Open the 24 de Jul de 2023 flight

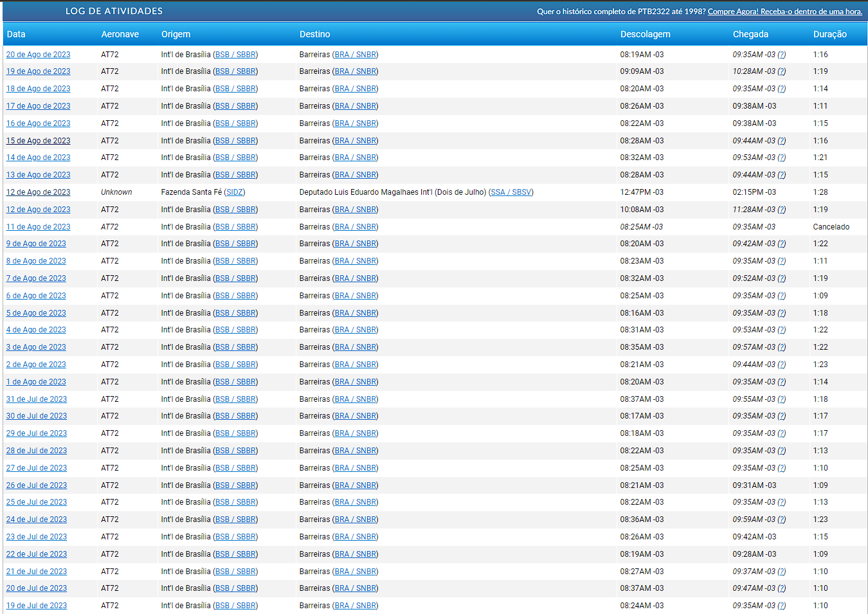coord(37,519)
